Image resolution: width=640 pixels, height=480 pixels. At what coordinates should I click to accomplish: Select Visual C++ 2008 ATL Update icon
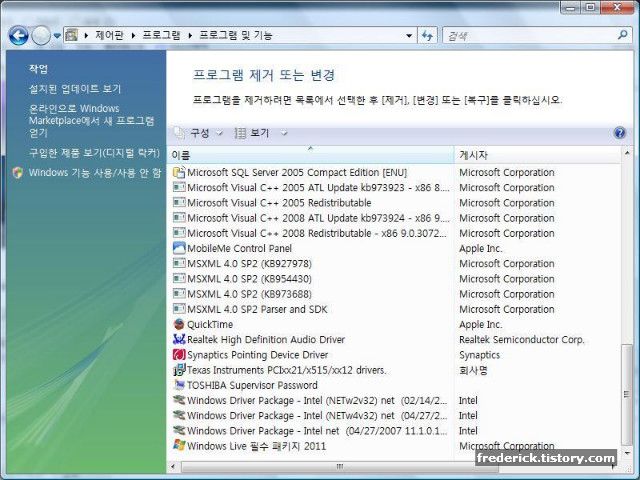click(x=179, y=218)
